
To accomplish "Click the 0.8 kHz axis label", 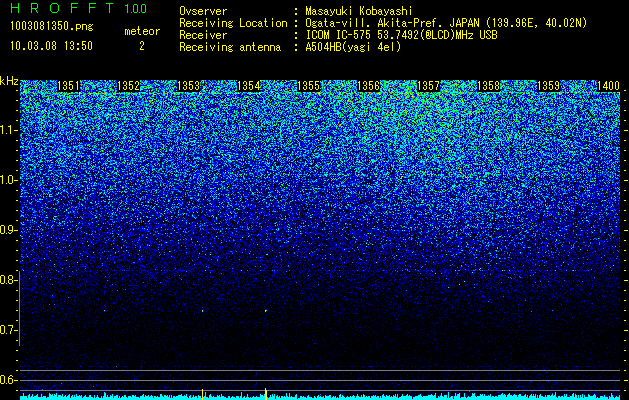I will pyautogui.click(x=7, y=280).
